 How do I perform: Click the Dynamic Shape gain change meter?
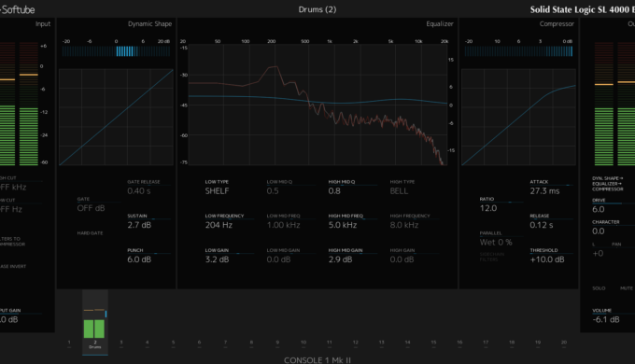[x=116, y=51]
